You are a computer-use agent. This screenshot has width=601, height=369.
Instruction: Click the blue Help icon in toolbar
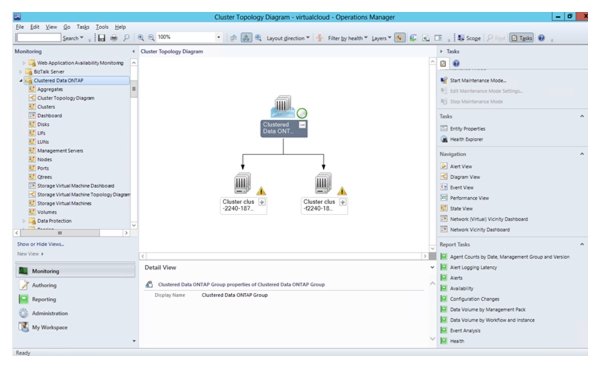[x=541, y=38]
